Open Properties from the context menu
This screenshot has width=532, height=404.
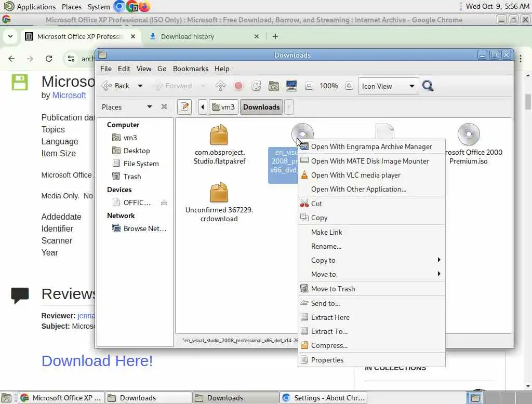372,360
